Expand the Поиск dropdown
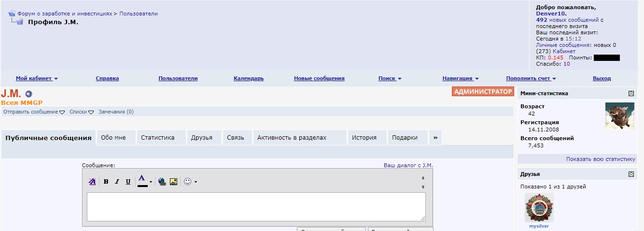 390,78
